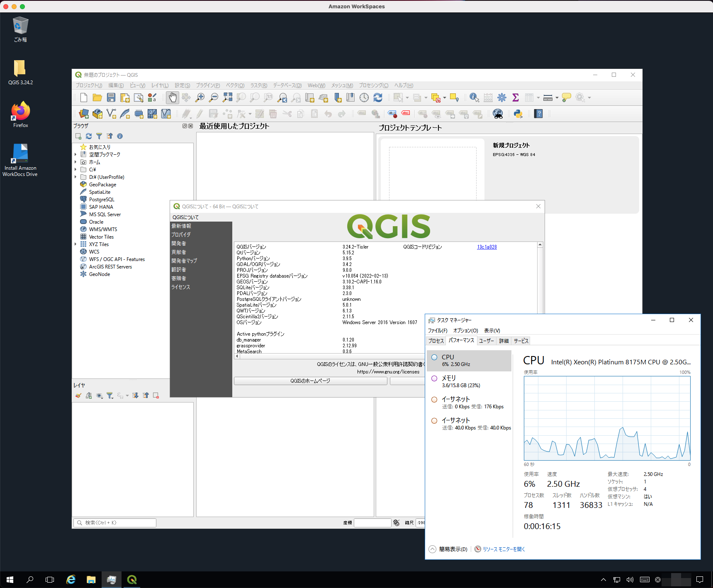Select the Pan Map tool

pos(172,98)
